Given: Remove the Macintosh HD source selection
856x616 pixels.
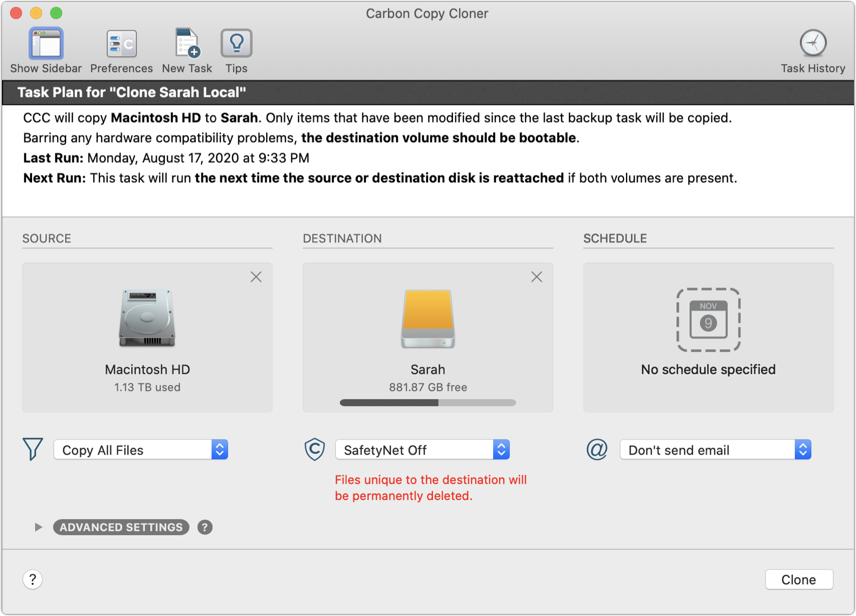Looking at the screenshot, I should (256, 277).
